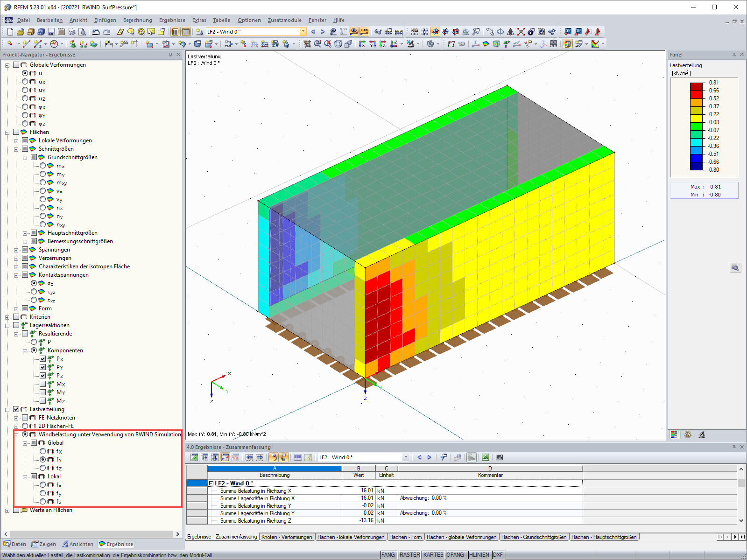Click the Print preview icon
The width and height of the screenshot is (747, 560).
click(82, 32)
